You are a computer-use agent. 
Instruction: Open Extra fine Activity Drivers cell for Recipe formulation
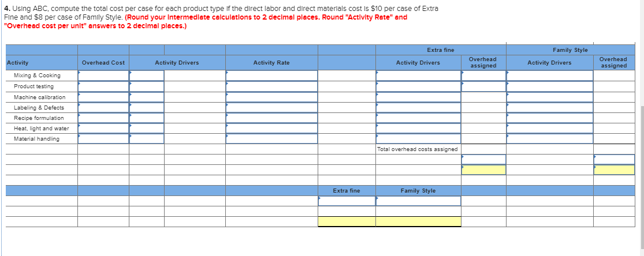(418, 118)
